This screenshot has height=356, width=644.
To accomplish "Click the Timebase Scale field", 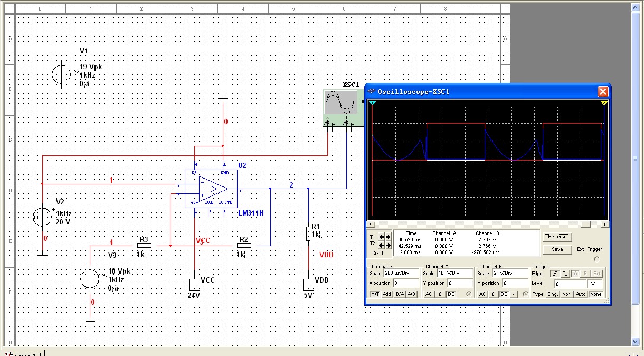I will point(401,274).
